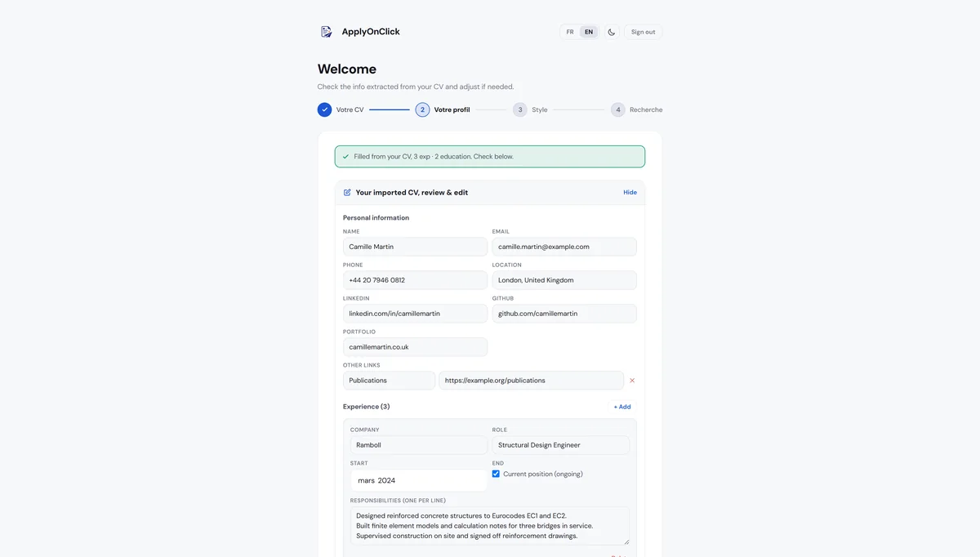Open the Votre CV step label
The image size is (980, 557).
click(350, 109)
